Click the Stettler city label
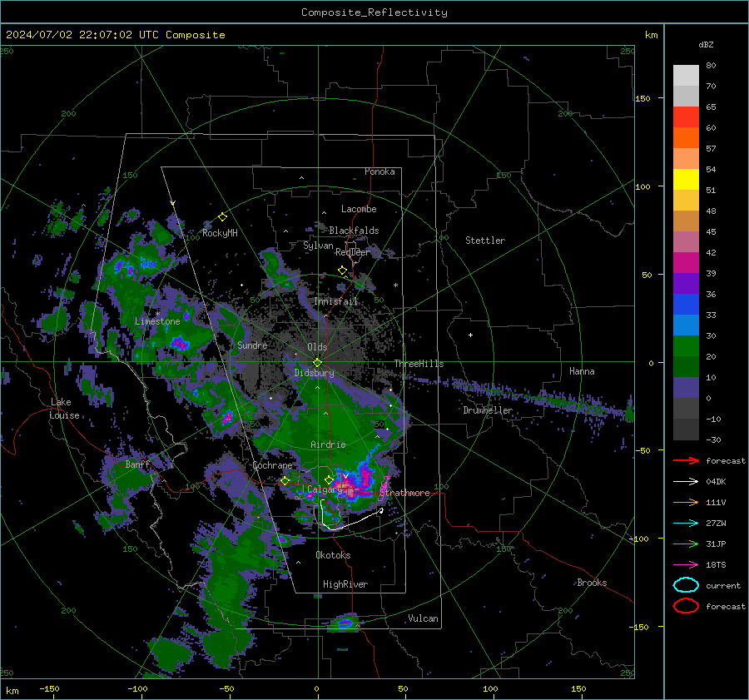 pos(485,241)
